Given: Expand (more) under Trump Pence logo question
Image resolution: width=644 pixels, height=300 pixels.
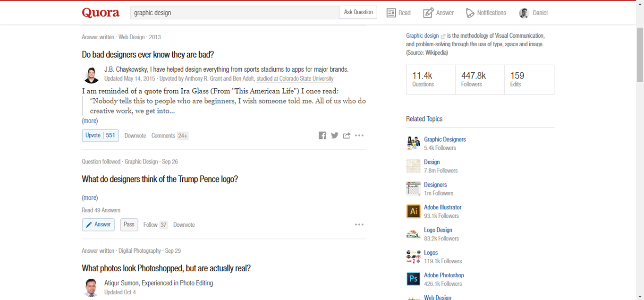Looking at the screenshot, I should (90, 198).
